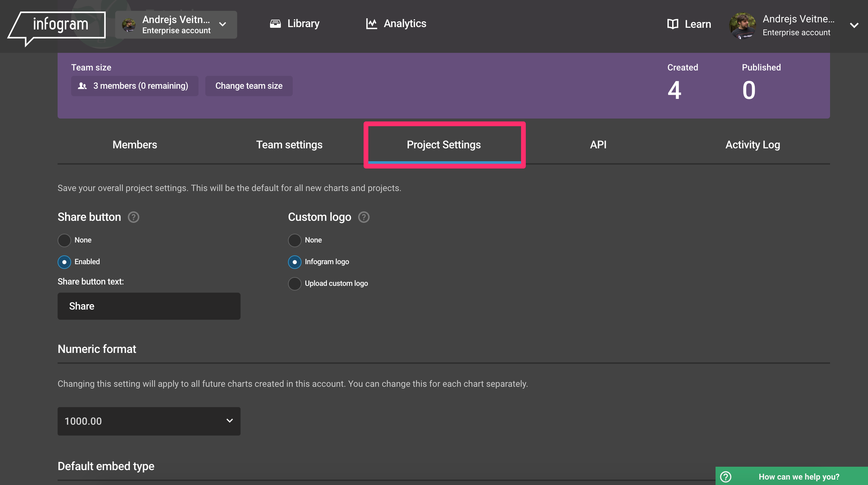
Task: Click the Enterprise account text at top right
Action: coord(797,33)
